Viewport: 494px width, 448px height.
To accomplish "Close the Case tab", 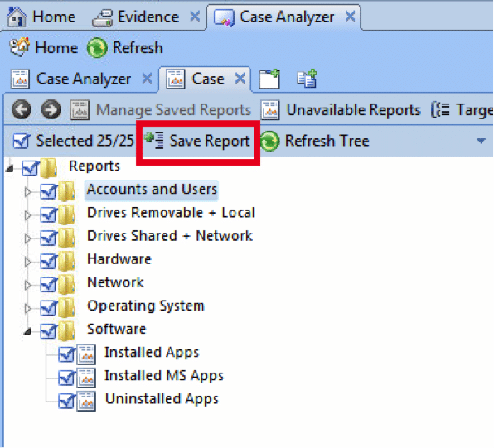I will coord(240,79).
